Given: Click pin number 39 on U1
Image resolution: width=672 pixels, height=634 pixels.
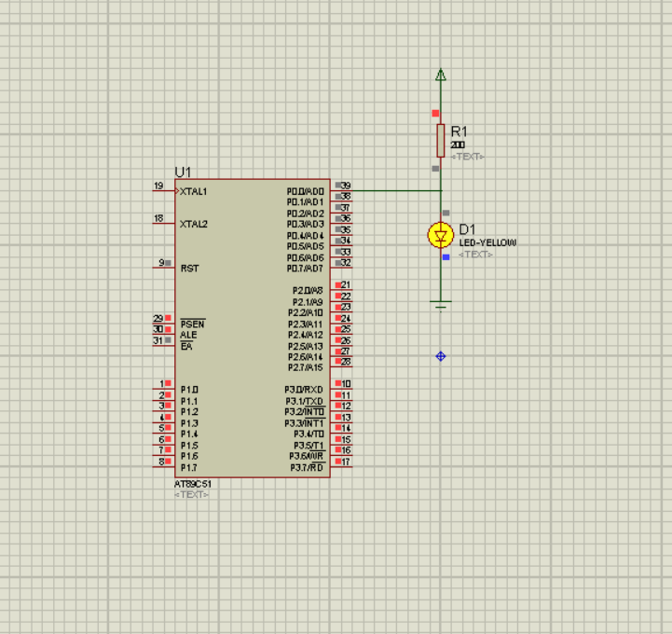Looking at the screenshot, I should pyautogui.click(x=346, y=186).
